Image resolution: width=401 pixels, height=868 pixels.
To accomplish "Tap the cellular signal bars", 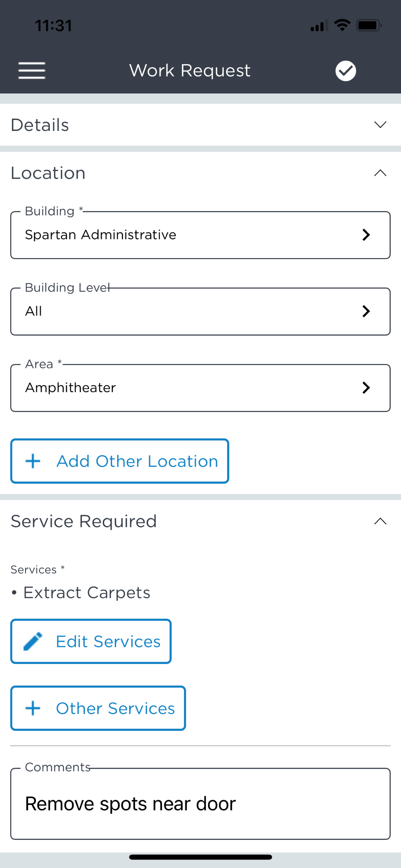I will (319, 26).
